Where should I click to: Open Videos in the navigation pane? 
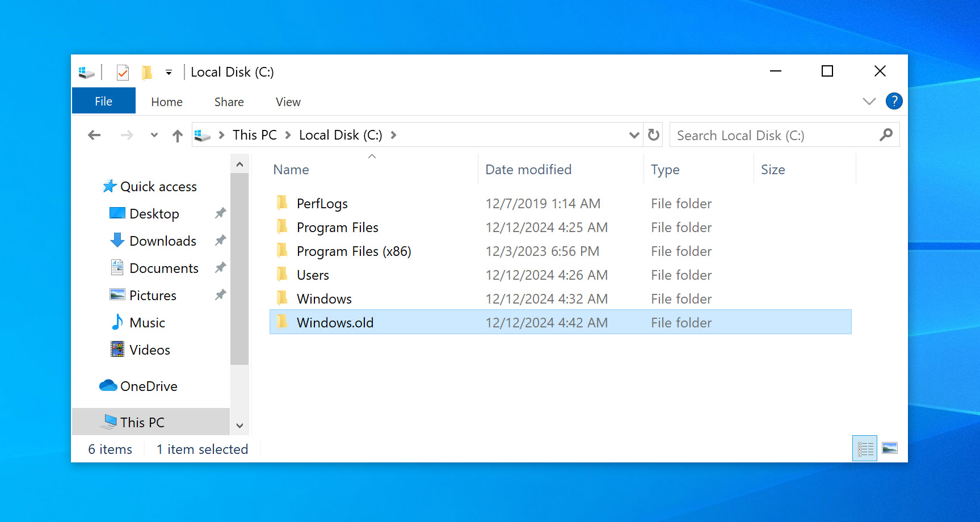point(150,350)
